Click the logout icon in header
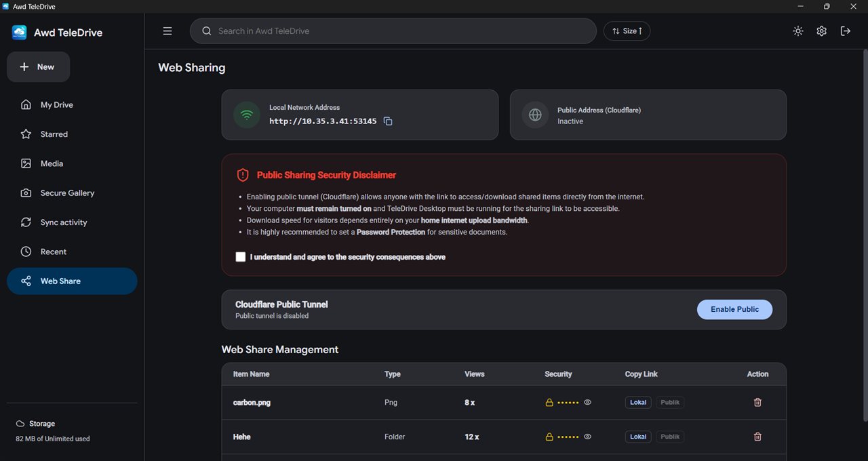The width and height of the screenshot is (868, 461). [x=846, y=31]
